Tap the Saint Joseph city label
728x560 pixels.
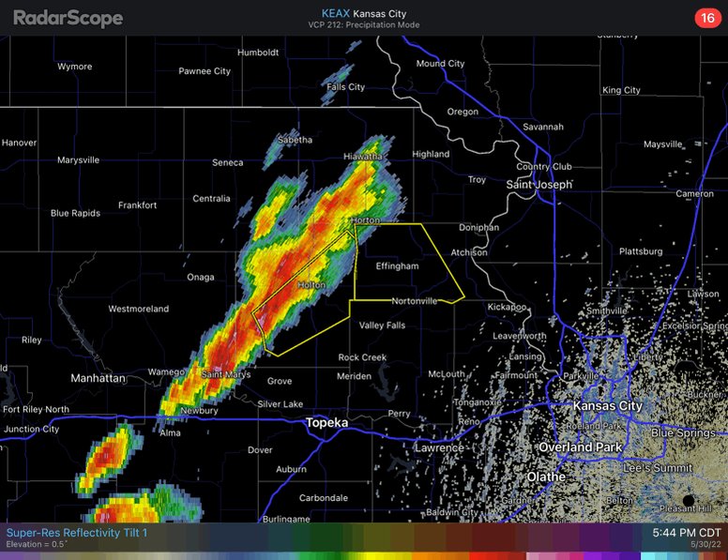[x=538, y=185]
